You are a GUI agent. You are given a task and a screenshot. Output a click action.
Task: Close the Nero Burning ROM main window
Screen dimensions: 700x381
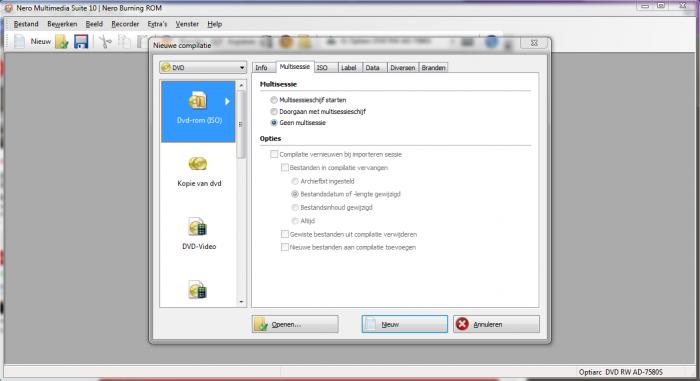point(683,6)
